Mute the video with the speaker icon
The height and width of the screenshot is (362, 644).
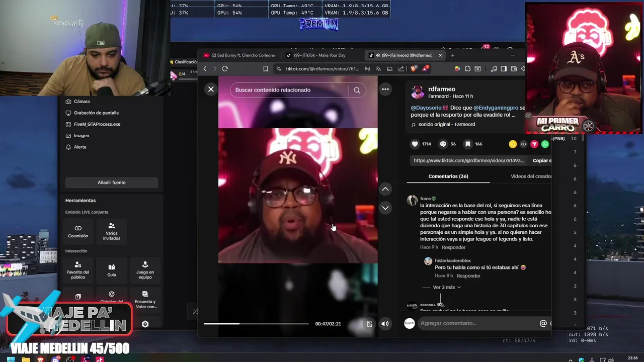pyautogui.click(x=385, y=324)
